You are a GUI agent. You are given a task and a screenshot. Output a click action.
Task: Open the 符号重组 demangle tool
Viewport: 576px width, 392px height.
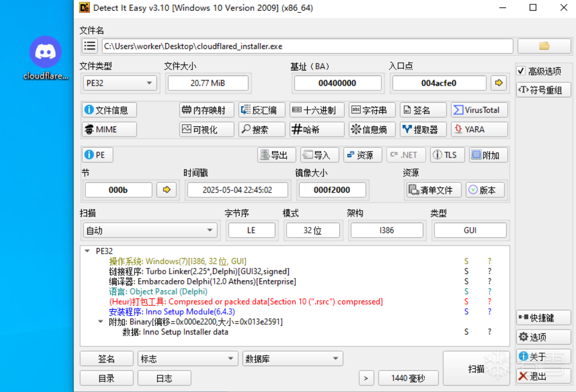tap(543, 90)
